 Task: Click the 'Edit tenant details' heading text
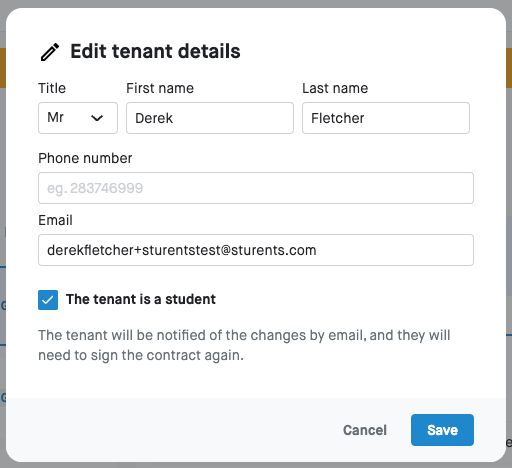[x=155, y=51]
